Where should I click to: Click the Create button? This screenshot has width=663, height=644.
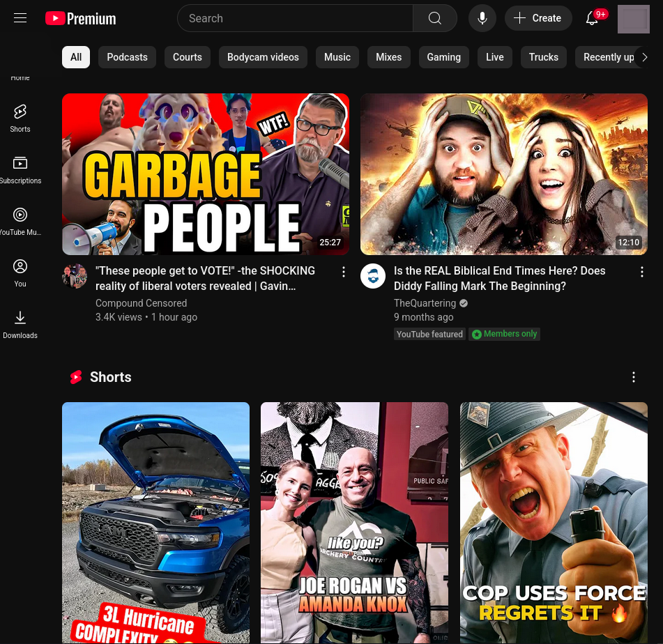[x=538, y=18]
